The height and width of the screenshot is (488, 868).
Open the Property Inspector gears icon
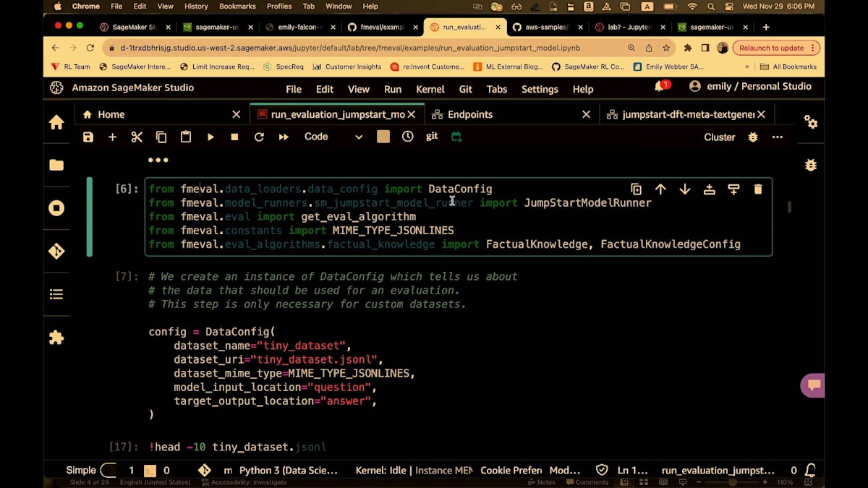(x=811, y=122)
